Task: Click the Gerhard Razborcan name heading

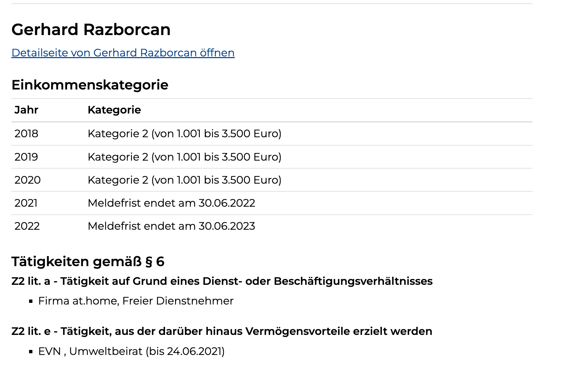Action: 91,29
